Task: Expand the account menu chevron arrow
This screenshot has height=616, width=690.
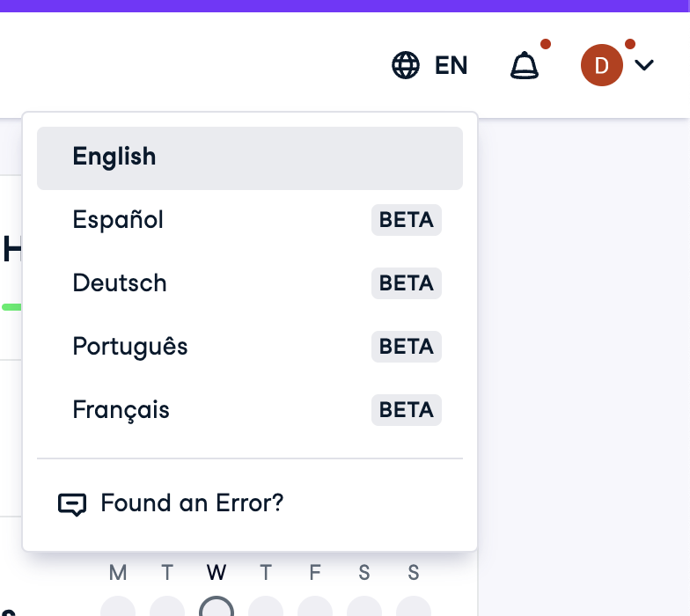Action: tap(644, 65)
